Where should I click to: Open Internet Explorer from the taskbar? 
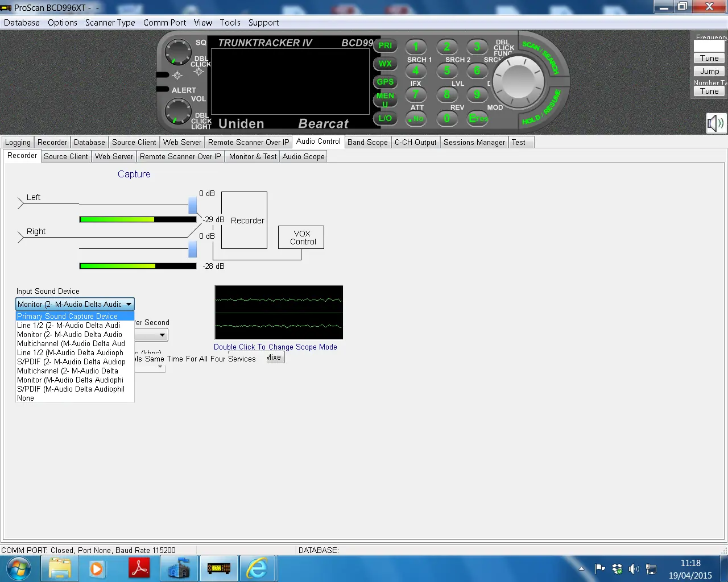coord(257,568)
